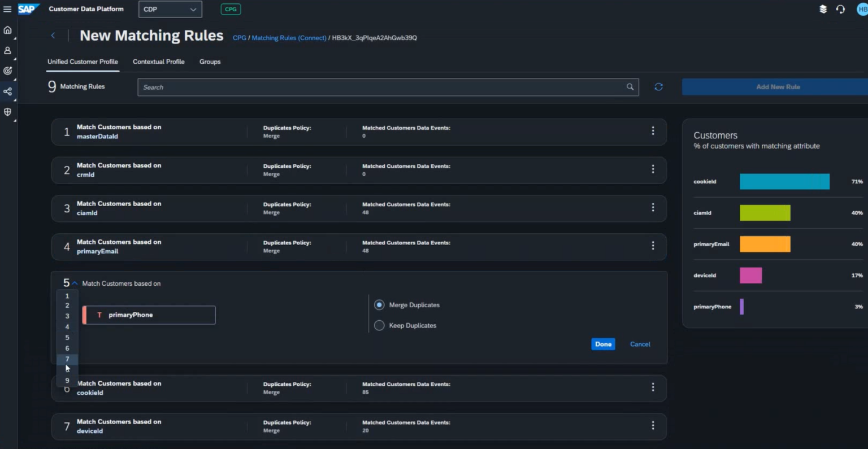Refresh the matching rules list

click(x=658, y=86)
